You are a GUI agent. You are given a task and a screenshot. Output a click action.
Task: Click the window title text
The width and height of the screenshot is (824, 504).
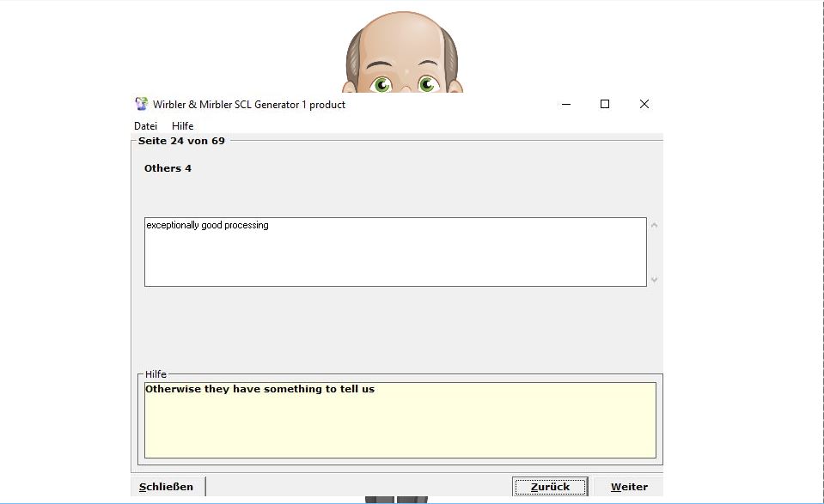click(x=249, y=105)
